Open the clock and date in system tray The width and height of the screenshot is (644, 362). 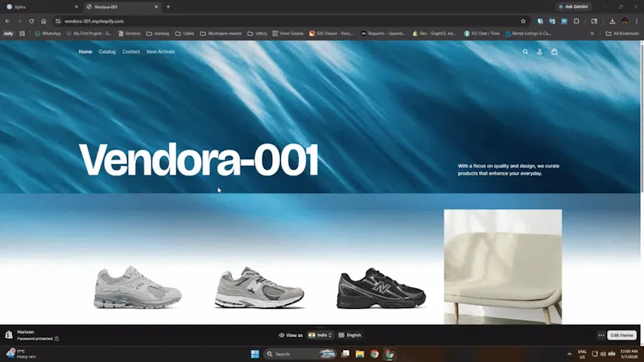tap(629, 354)
